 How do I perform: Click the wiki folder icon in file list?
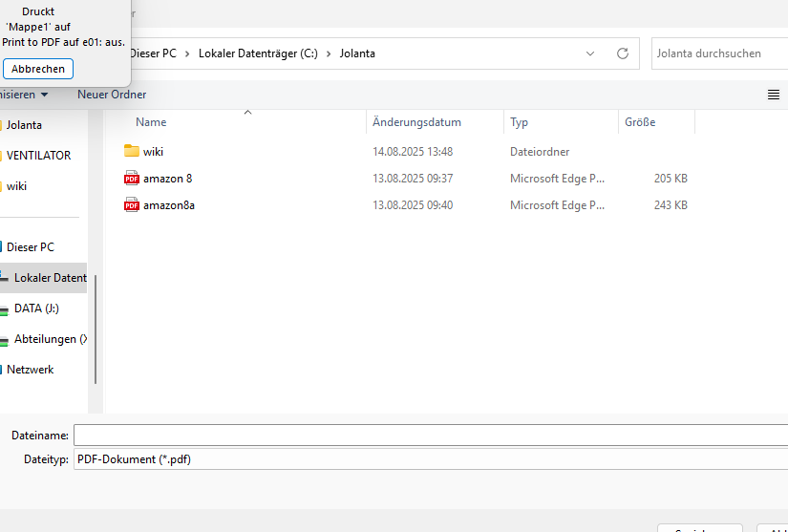click(132, 151)
